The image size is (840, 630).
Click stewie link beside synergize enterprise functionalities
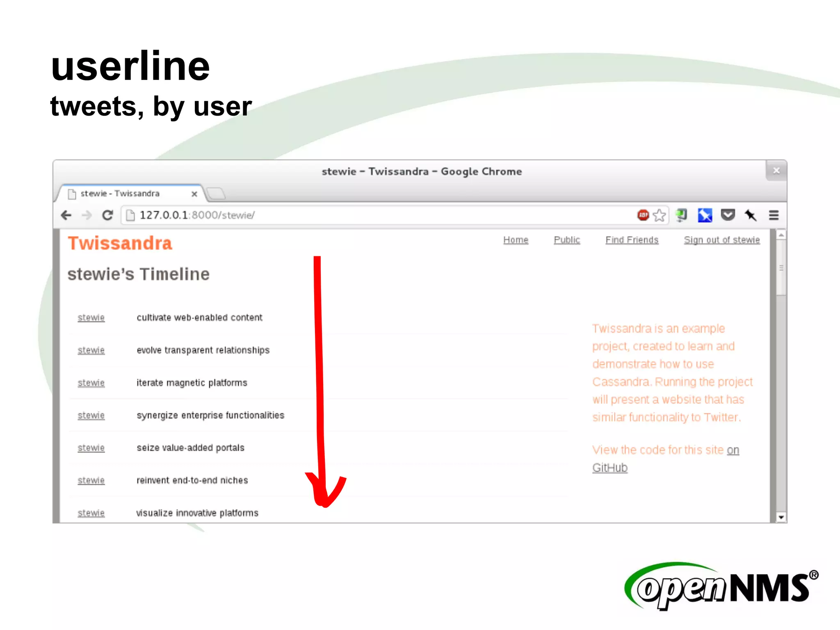click(x=91, y=415)
